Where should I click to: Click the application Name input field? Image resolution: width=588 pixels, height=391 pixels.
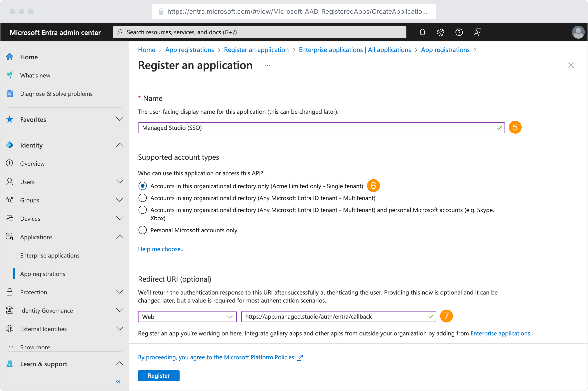pos(316,128)
